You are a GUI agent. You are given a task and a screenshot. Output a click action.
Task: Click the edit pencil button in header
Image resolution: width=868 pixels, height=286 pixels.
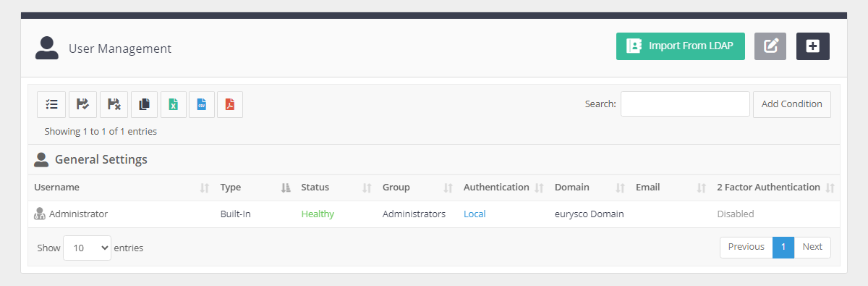point(770,46)
